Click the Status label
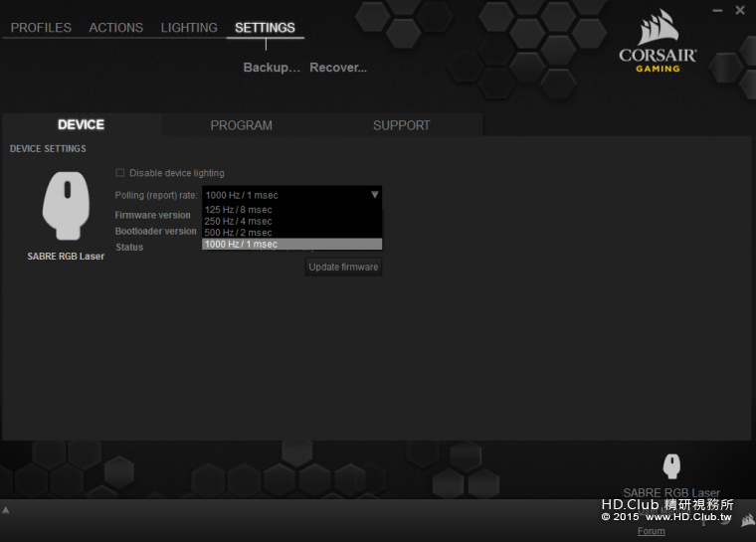The height and width of the screenshot is (542, 756). point(129,247)
